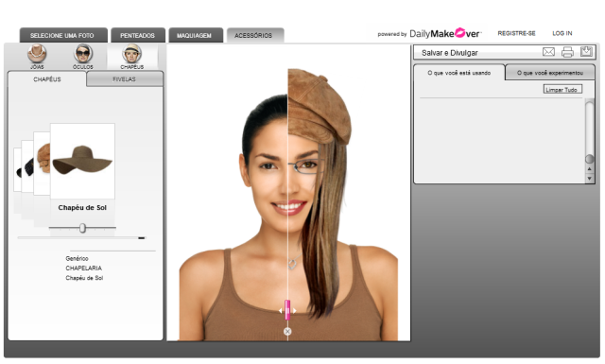Click the email envelope icon
Image resolution: width=605 pixels, height=364 pixels.
548,52
